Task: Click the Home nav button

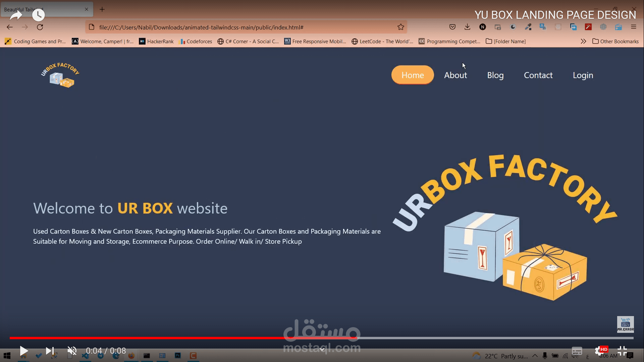Action: click(413, 75)
